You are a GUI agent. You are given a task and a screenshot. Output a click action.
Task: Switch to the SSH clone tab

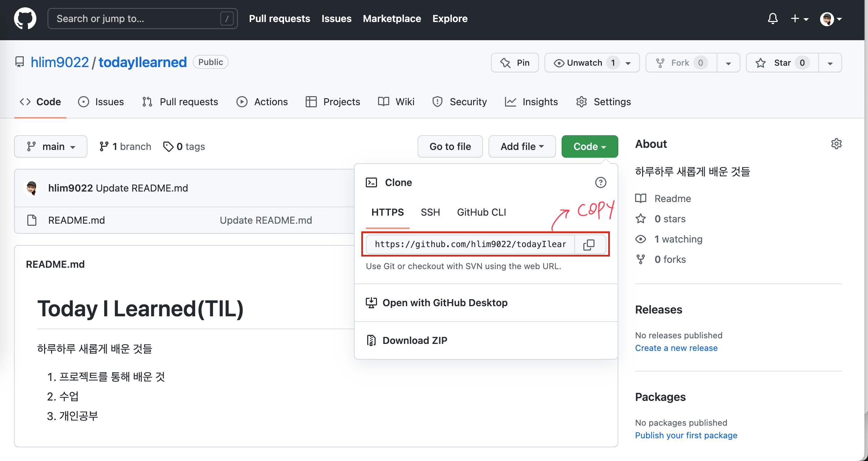coord(431,212)
